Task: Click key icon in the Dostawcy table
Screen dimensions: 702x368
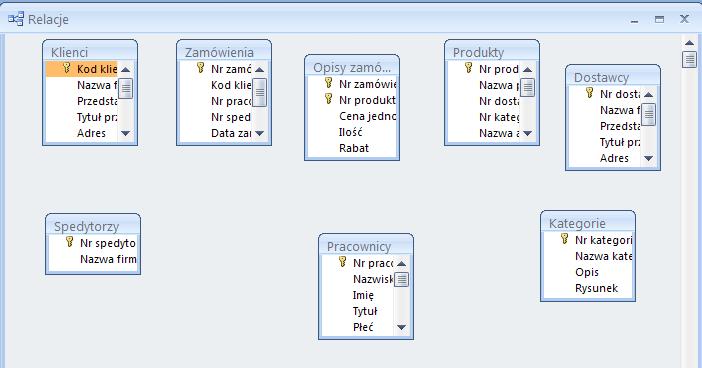Action: click(590, 93)
